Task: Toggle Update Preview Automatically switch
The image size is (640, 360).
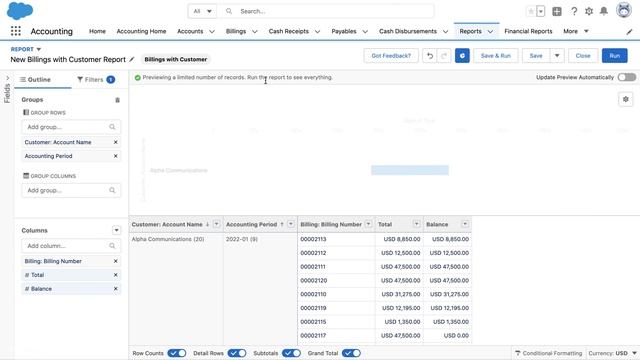Action: [x=627, y=77]
